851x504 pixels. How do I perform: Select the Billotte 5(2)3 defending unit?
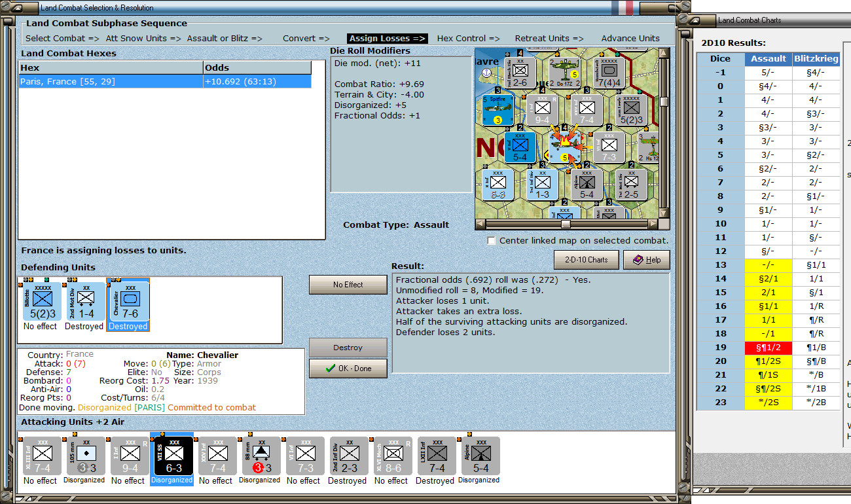[42, 302]
